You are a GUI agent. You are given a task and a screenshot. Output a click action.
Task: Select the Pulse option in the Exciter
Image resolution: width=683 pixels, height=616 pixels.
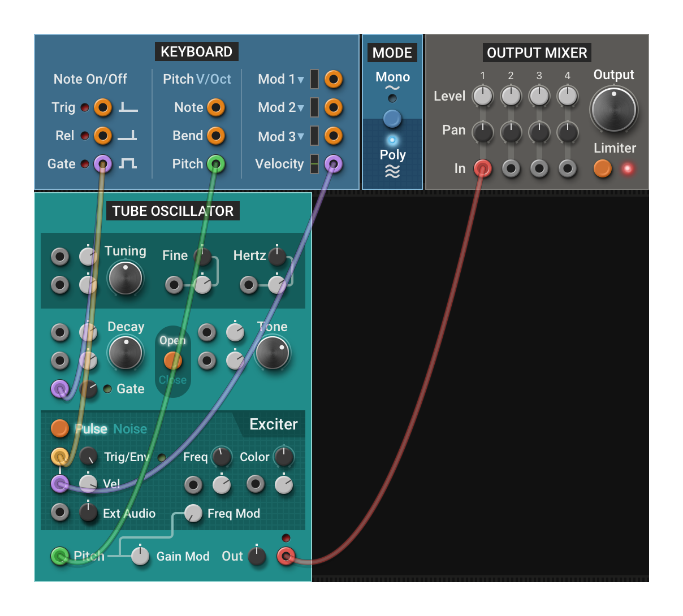[92, 429]
